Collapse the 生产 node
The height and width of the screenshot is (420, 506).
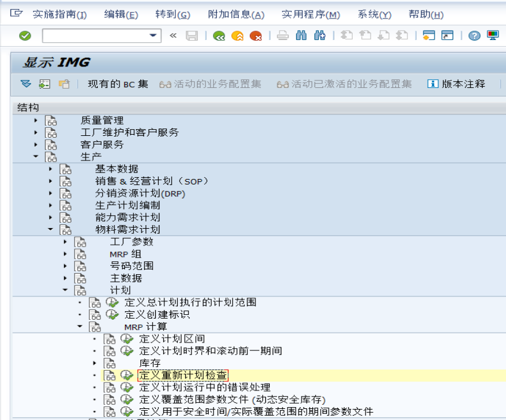coord(36,157)
